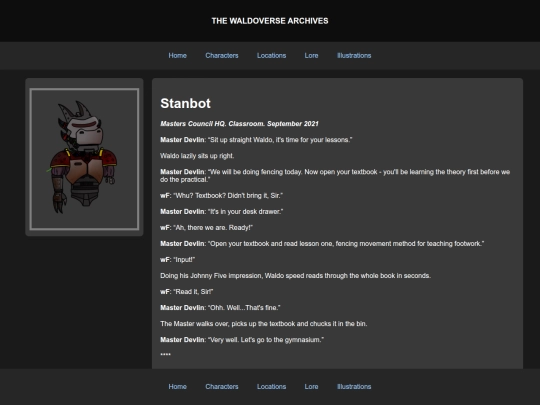Click the line 'Very well. Let's go to the gymnasium.'

coord(242,340)
